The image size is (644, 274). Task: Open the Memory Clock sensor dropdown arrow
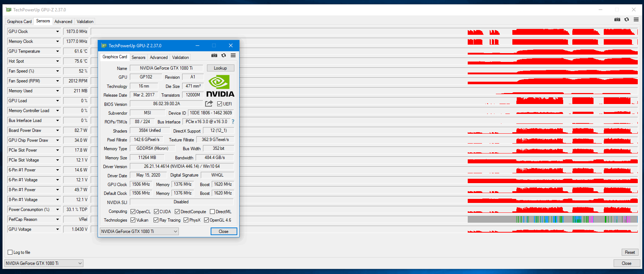[x=57, y=41]
